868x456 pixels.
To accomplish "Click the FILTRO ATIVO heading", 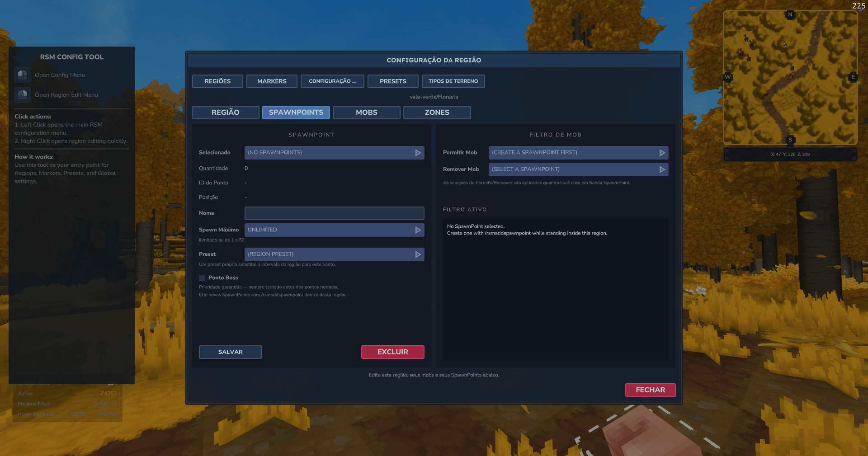I will point(465,210).
